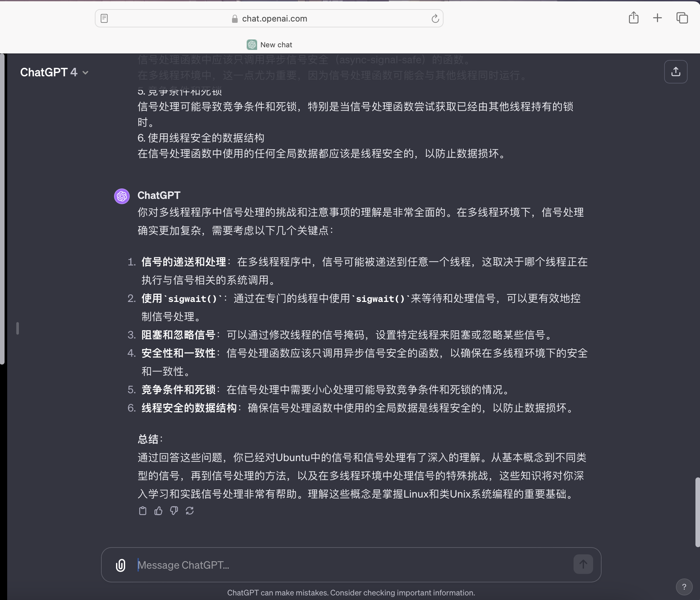This screenshot has width=700, height=600.
Task: Click the regenerate response icon
Action: (190, 511)
